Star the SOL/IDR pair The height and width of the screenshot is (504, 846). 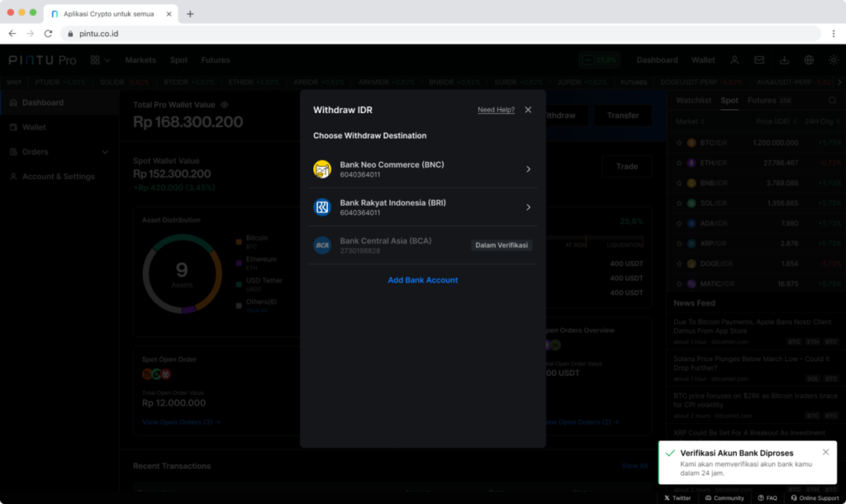pyautogui.click(x=679, y=203)
